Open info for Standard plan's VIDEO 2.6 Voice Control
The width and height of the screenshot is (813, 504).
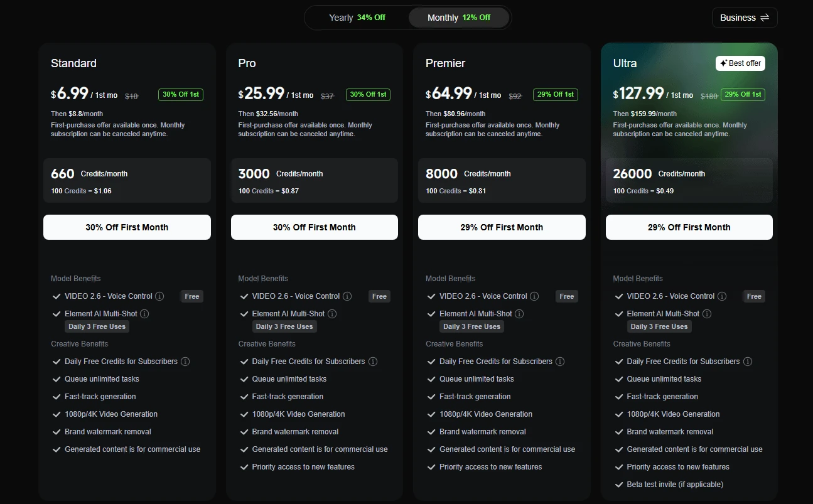tap(159, 296)
